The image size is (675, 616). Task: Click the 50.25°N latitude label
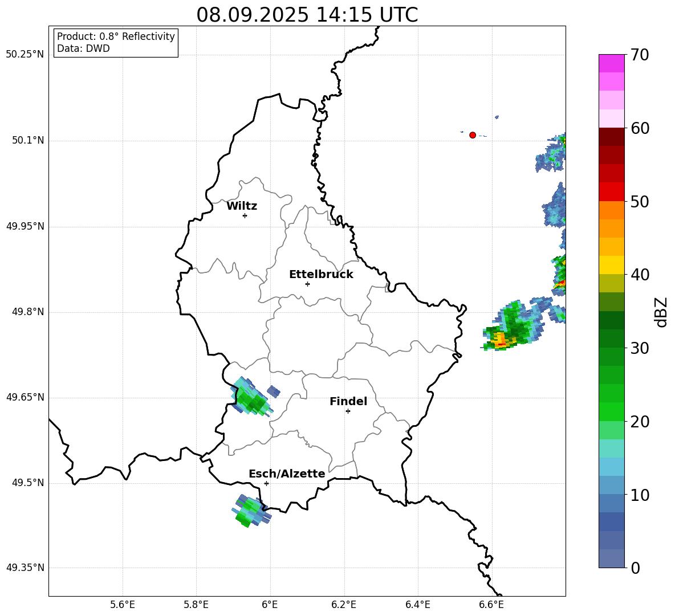point(25,55)
